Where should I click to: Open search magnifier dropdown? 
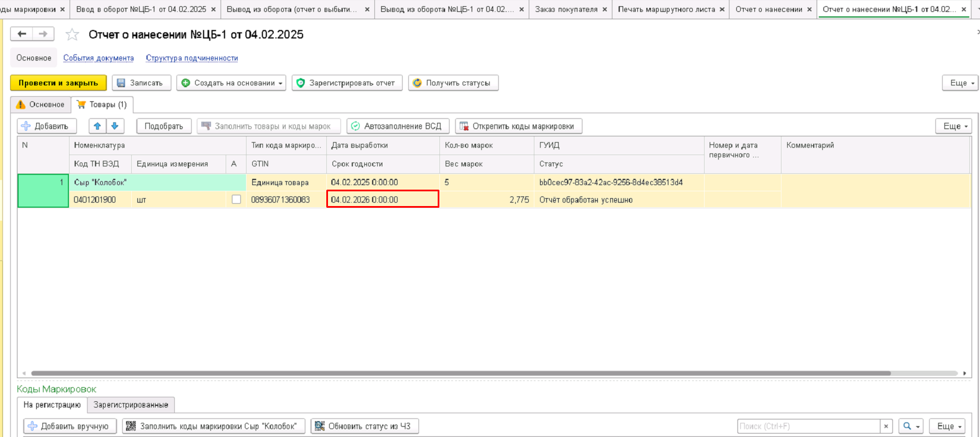point(911,426)
